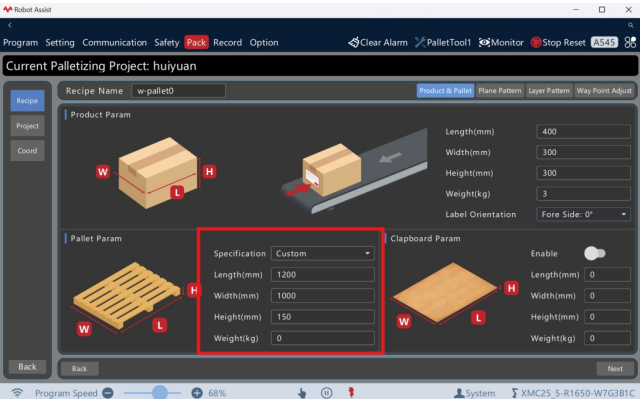Viewport: 640px width, 399px height.
Task: Click the carton box dimension illustration
Action: 156,173
